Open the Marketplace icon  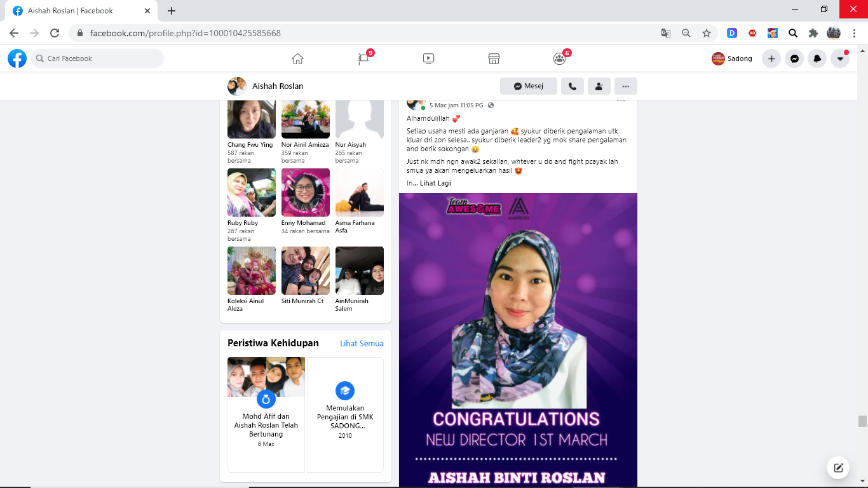[x=494, y=58]
